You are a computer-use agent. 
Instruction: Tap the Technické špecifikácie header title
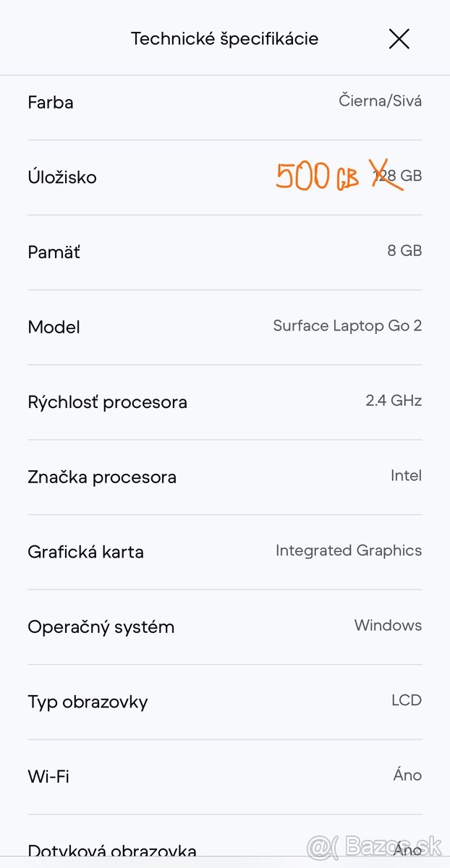click(224, 39)
